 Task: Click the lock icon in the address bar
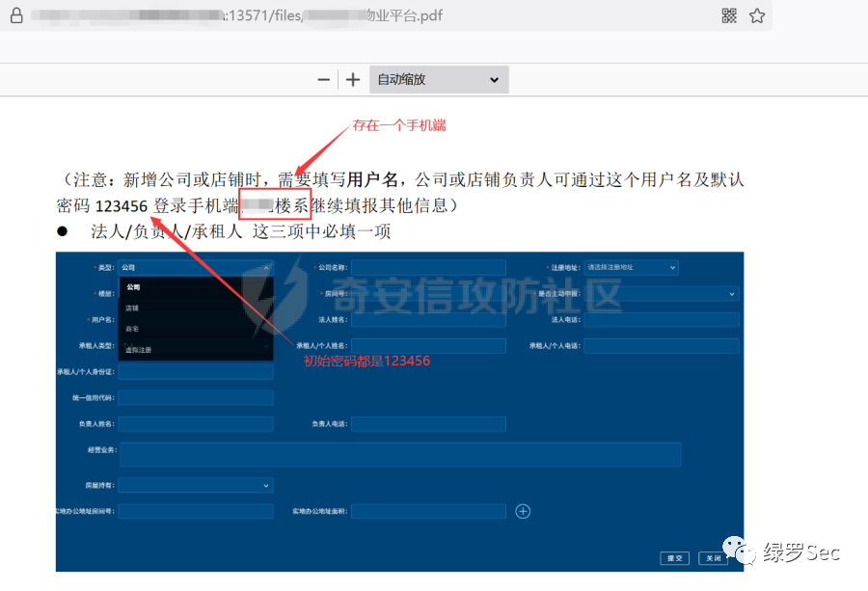14,15
